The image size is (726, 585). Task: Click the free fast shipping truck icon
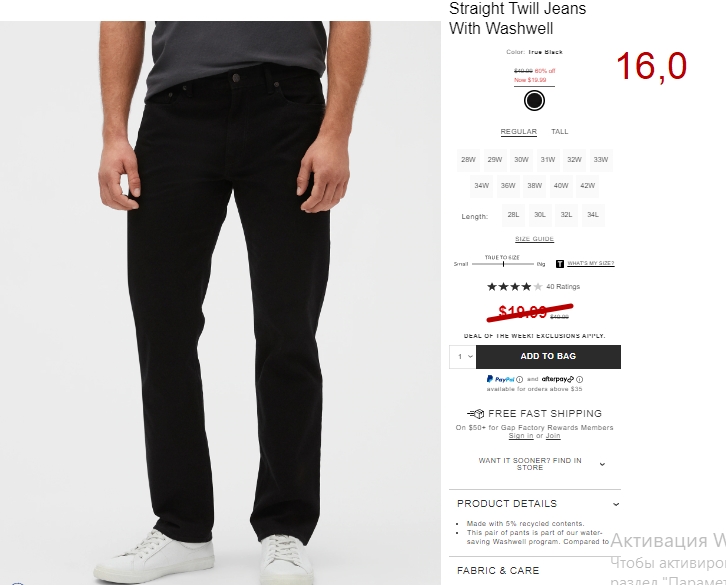(x=476, y=414)
